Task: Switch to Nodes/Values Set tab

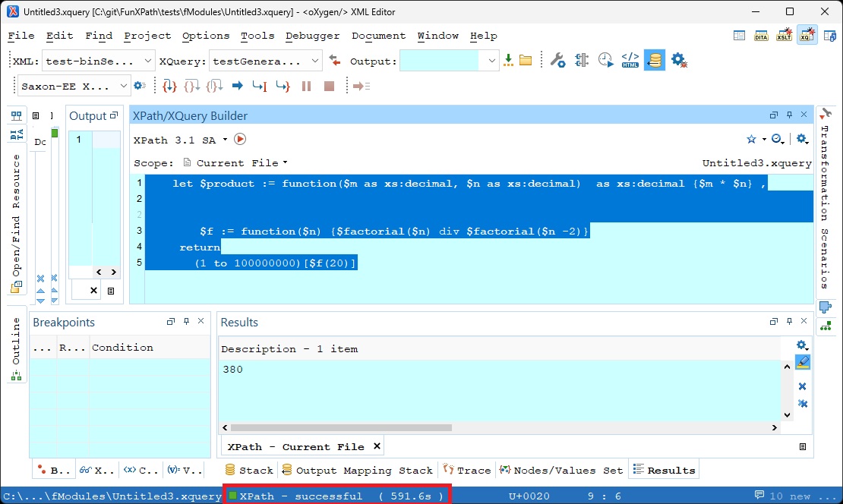Action: 560,470
